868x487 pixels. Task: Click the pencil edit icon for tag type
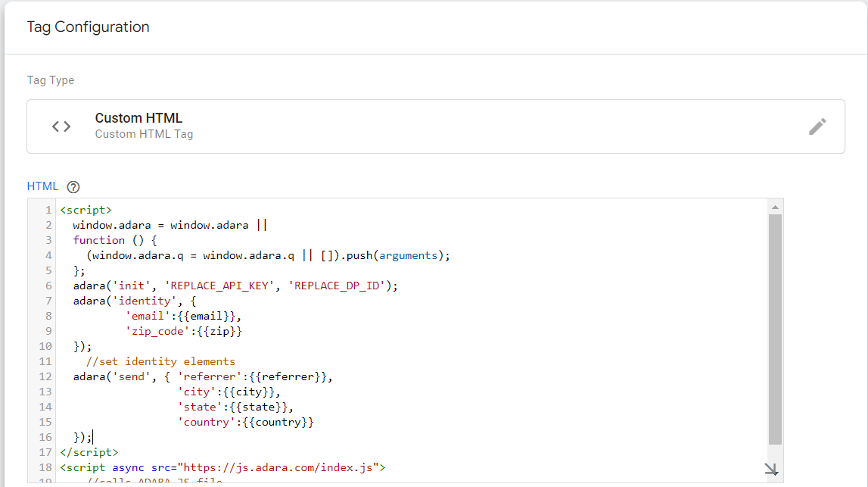[x=817, y=126]
